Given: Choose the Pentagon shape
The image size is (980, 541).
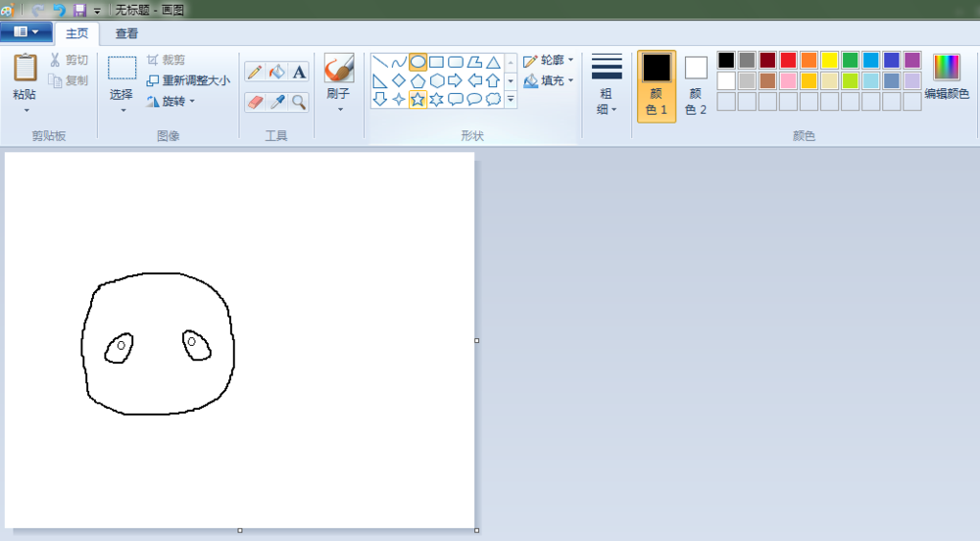Looking at the screenshot, I should 417,80.
